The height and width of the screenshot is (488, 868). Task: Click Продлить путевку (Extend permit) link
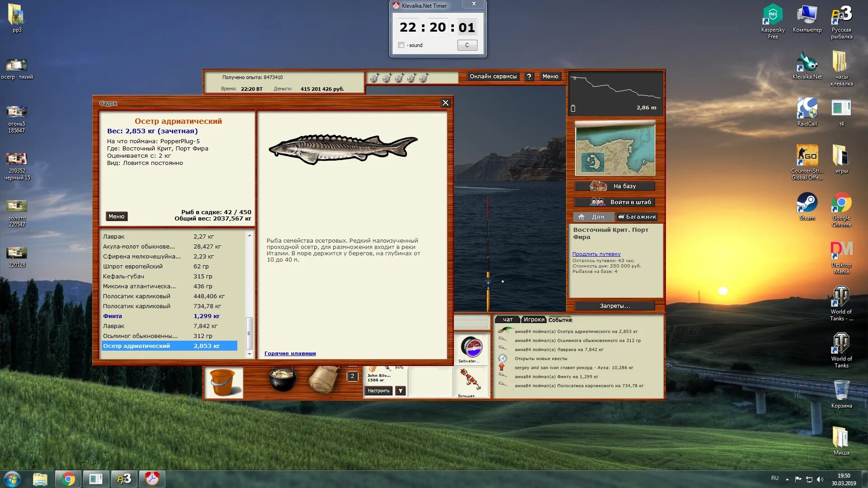[595, 253]
